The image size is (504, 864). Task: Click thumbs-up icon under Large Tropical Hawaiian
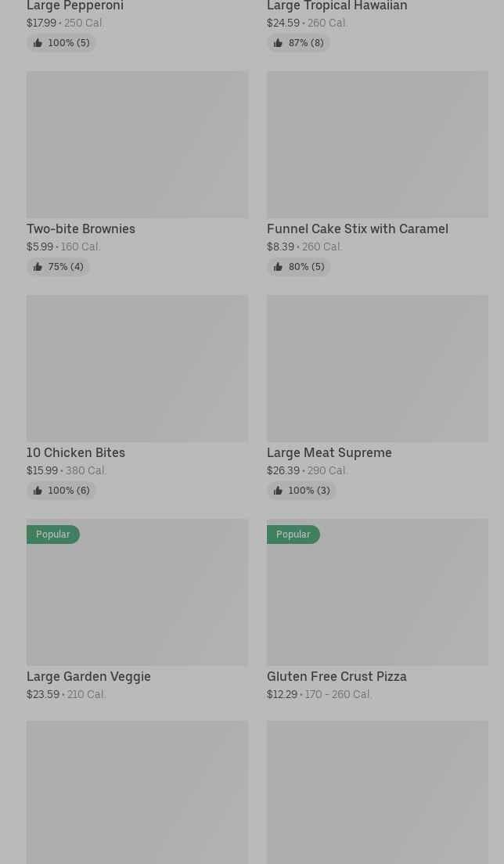278,43
